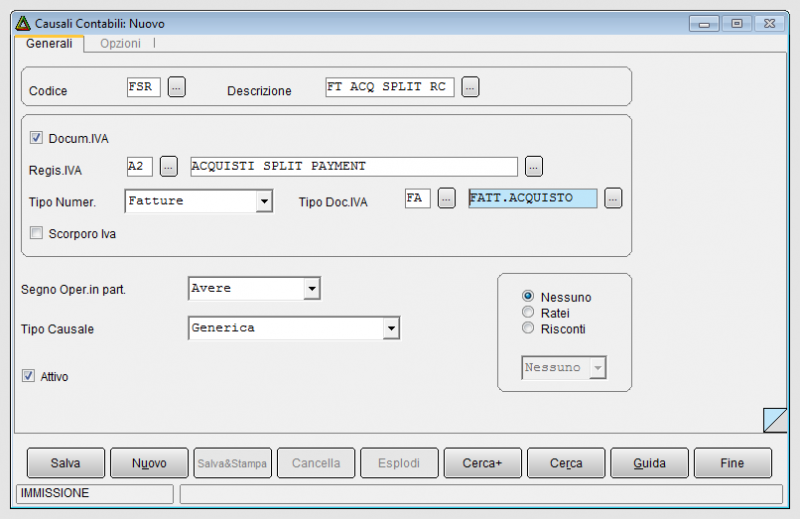
Task: Click the application triangle icon in title bar
Action: (x=23, y=23)
